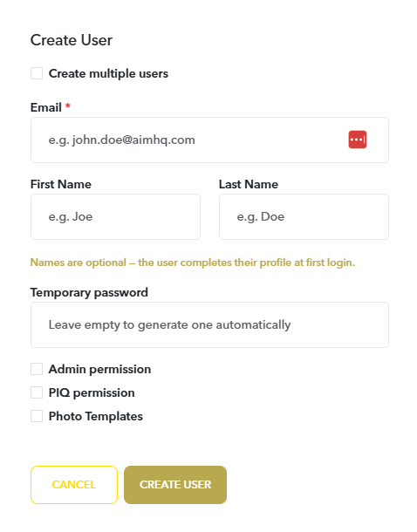Screen dimensions: 417x532
Task: Submit with the CREATE USER button
Action: (175, 485)
